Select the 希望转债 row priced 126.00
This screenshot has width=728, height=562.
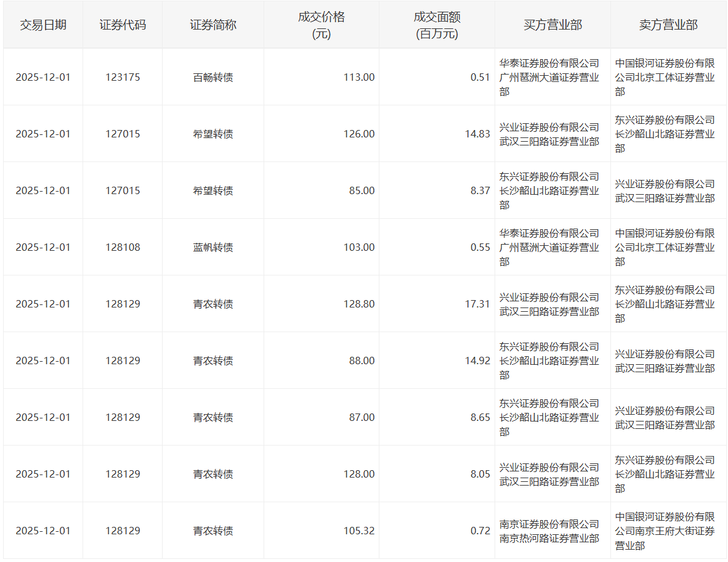click(x=213, y=134)
